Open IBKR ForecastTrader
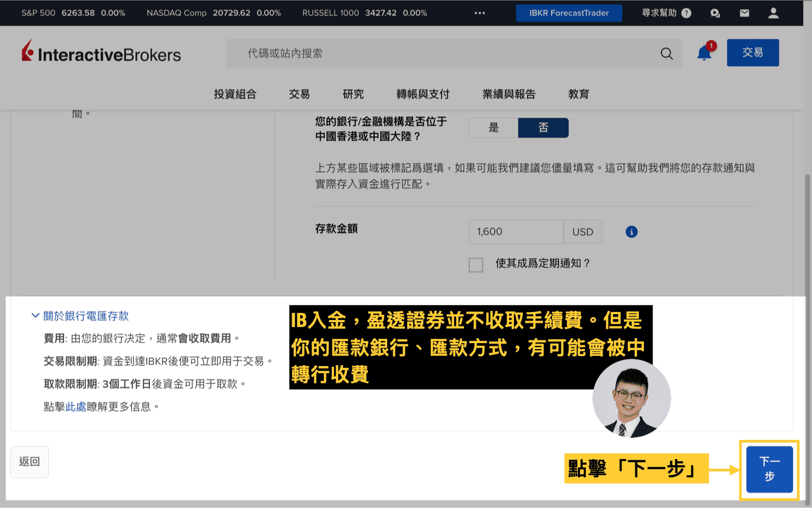This screenshot has height=508, width=812. click(x=569, y=13)
